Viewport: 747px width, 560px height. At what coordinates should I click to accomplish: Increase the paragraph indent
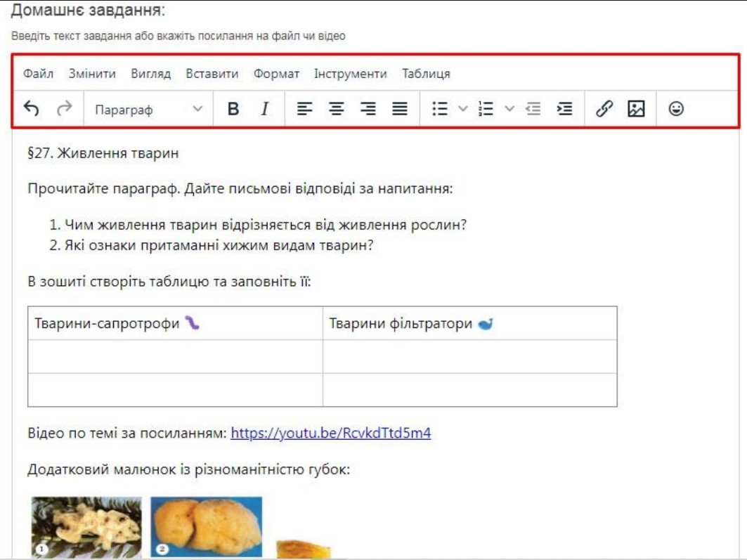coord(564,109)
